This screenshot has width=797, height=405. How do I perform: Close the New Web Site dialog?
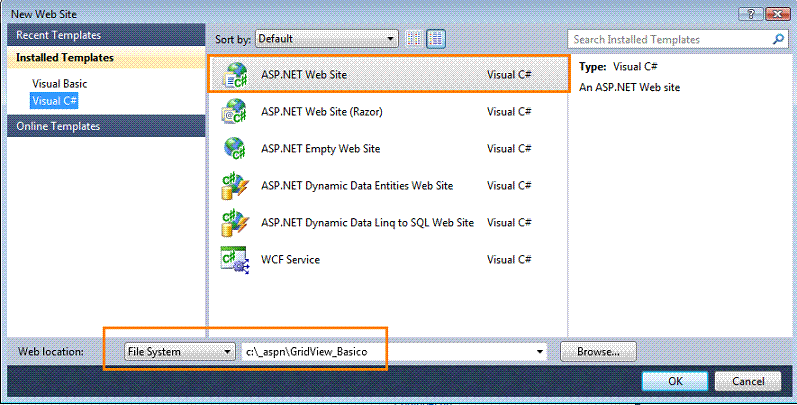(777, 14)
